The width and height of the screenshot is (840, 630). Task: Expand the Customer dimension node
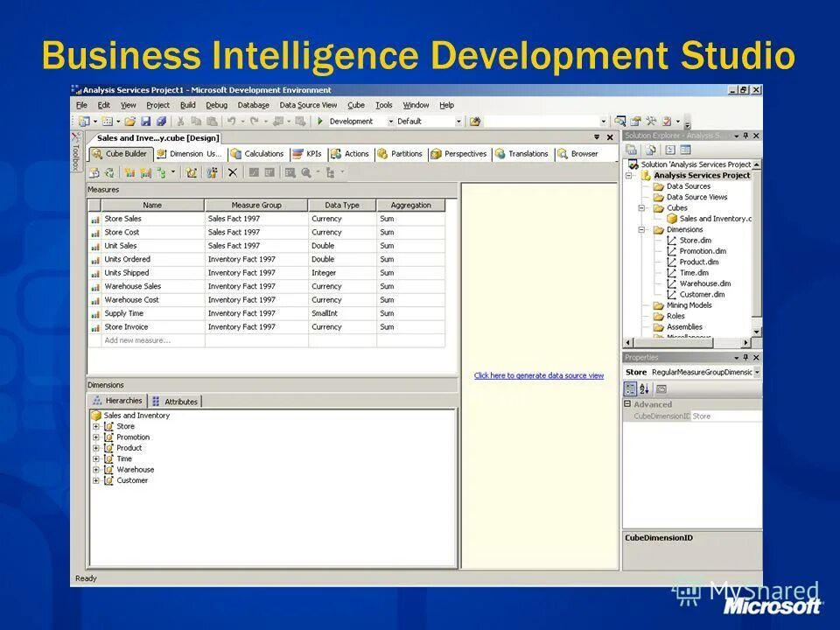coord(96,480)
